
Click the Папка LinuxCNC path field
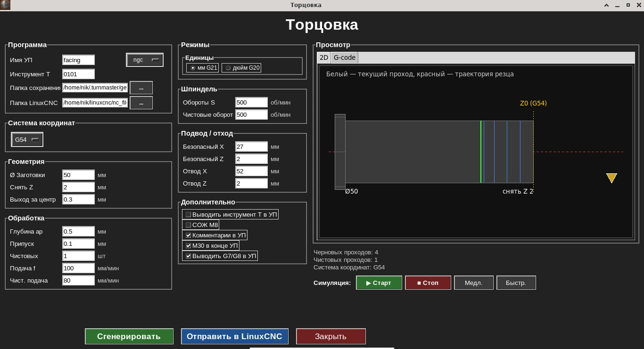tap(95, 103)
